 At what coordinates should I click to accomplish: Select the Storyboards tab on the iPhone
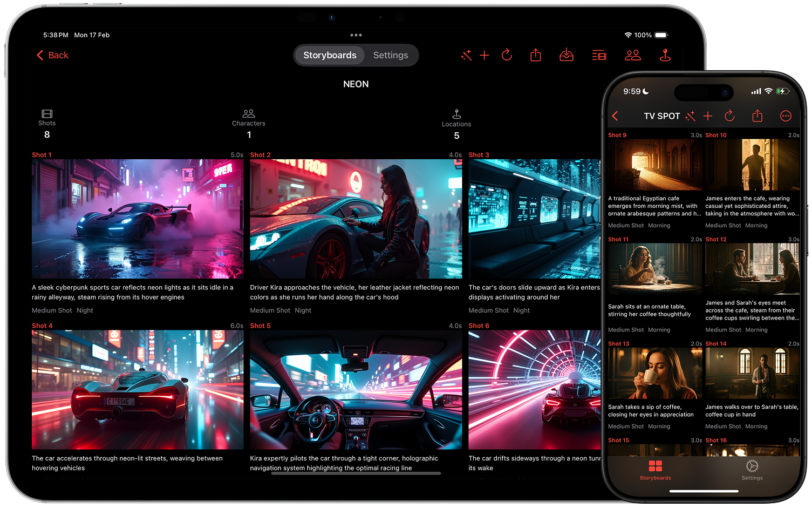(655, 470)
